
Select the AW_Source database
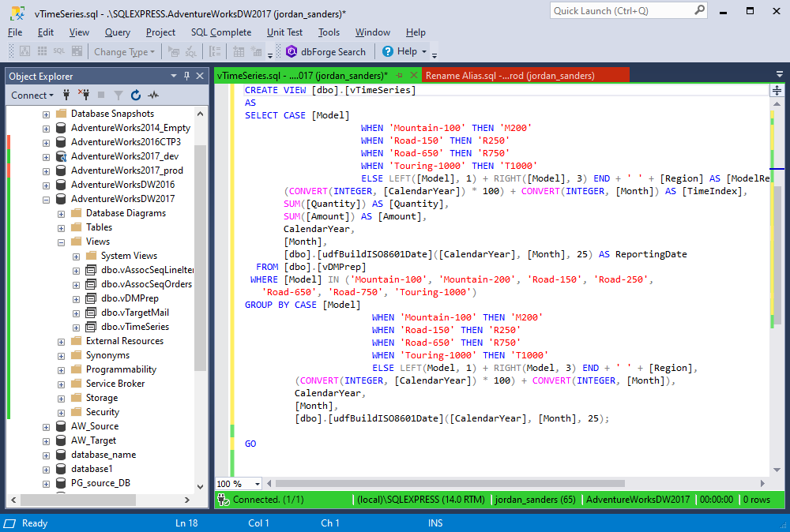coord(95,426)
